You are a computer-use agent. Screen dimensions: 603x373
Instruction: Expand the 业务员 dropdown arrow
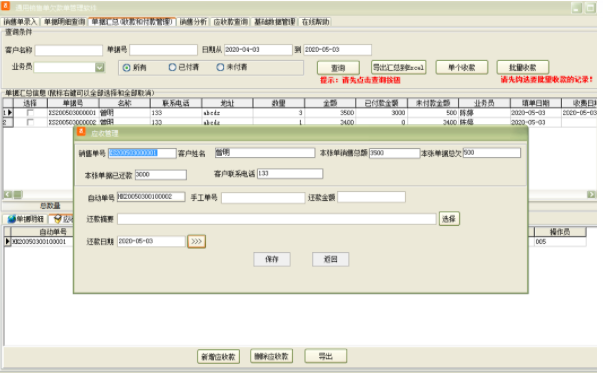(x=100, y=68)
